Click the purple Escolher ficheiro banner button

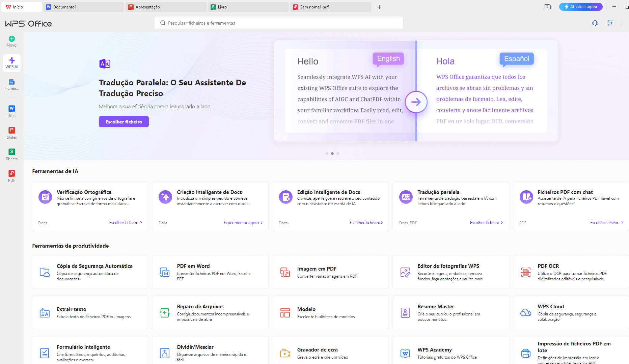pyautogui.click(x=124, y=122)
